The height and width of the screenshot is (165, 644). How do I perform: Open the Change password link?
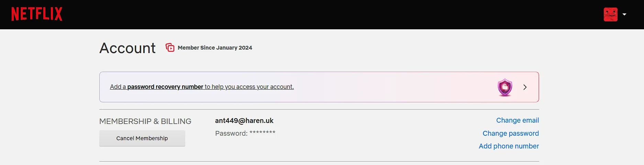[511, 133]
